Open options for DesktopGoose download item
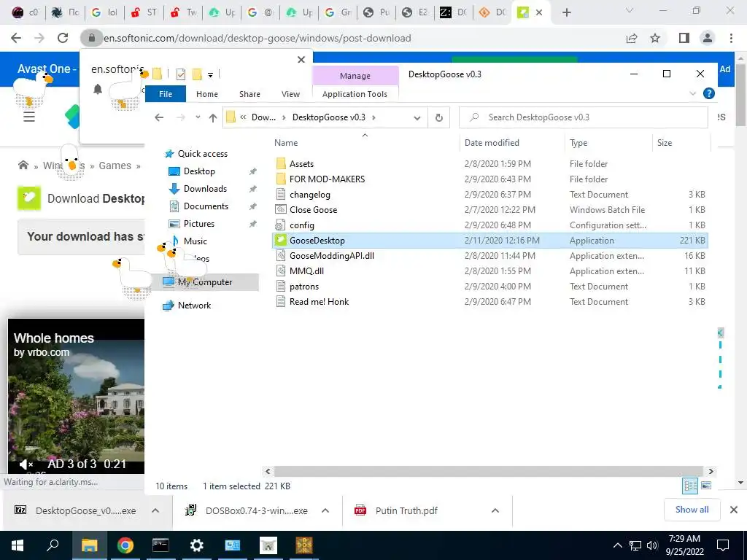Screen dimensions: 747x560 point(155,510)
